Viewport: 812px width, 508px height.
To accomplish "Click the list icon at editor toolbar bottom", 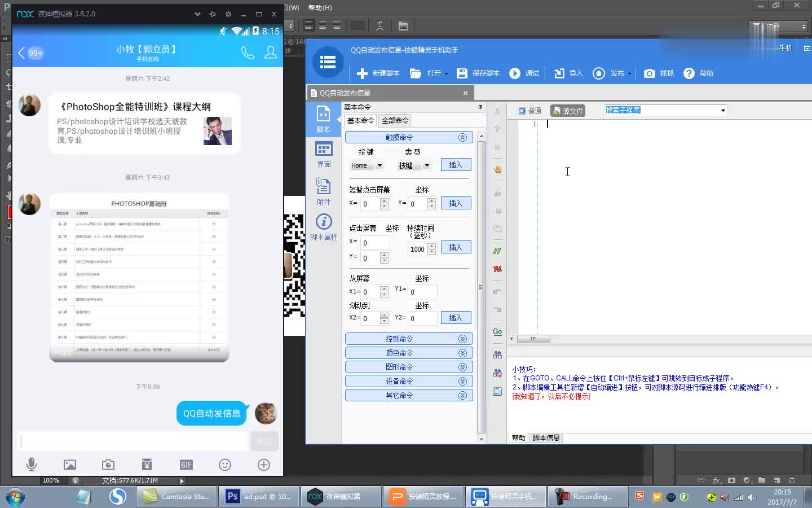I will point(497,391).
